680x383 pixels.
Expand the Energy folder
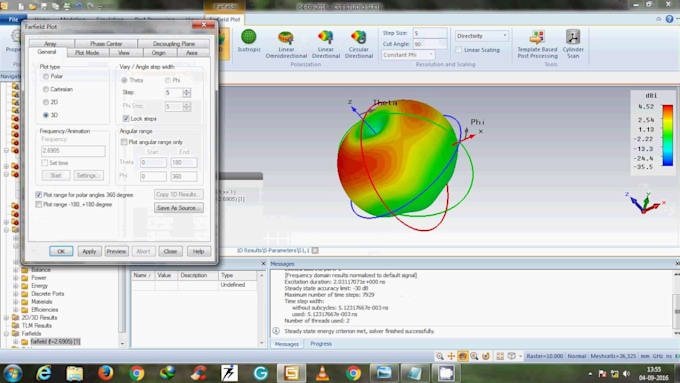16,286
